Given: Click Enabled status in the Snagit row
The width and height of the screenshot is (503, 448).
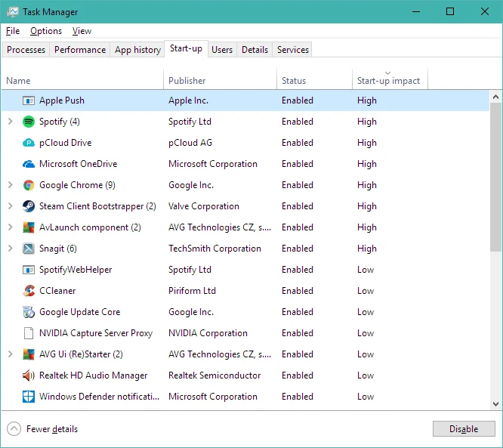Looking at the screenshot, I should (x=298, y=249).
